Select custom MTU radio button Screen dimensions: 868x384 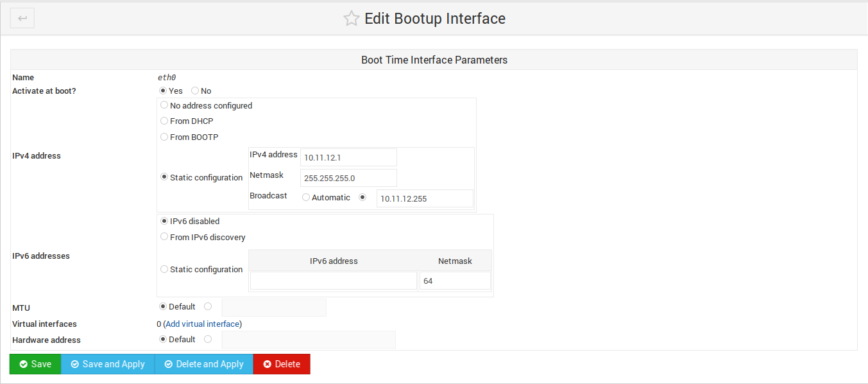pyautogui.click(x=208, y=307)
